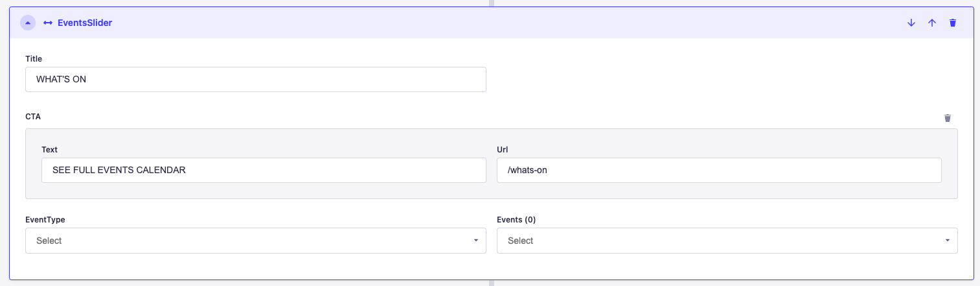Click the Url field showing /whats-on

click(x=718, y=171)
